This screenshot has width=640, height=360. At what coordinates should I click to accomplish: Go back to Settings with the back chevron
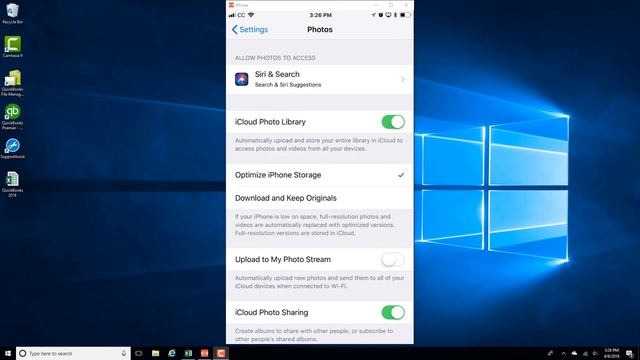(x=249, y=29)
